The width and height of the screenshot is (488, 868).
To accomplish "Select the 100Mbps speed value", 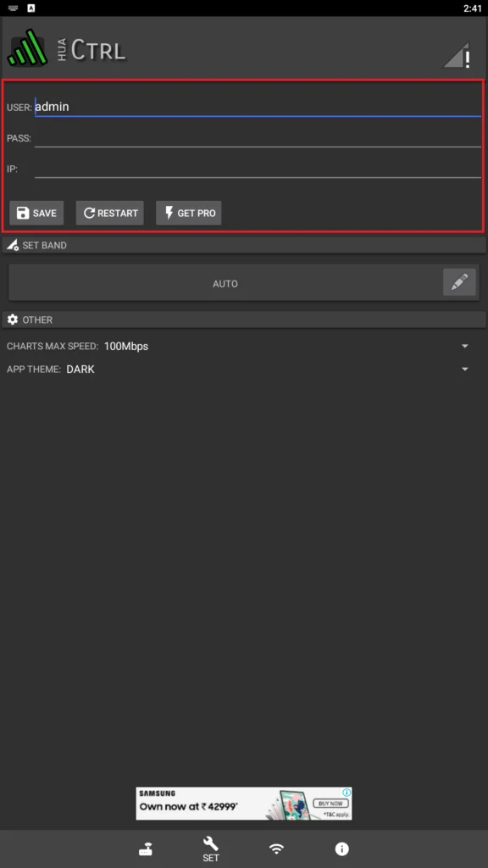I will coord(126,347).
